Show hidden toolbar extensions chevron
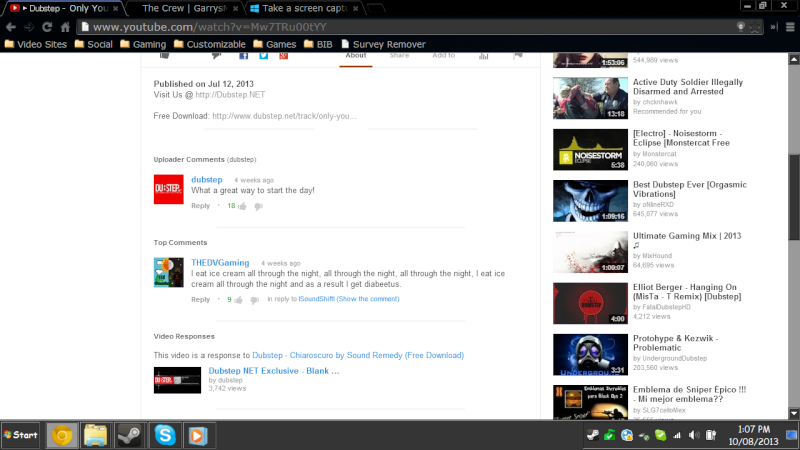 pos(773,27)
